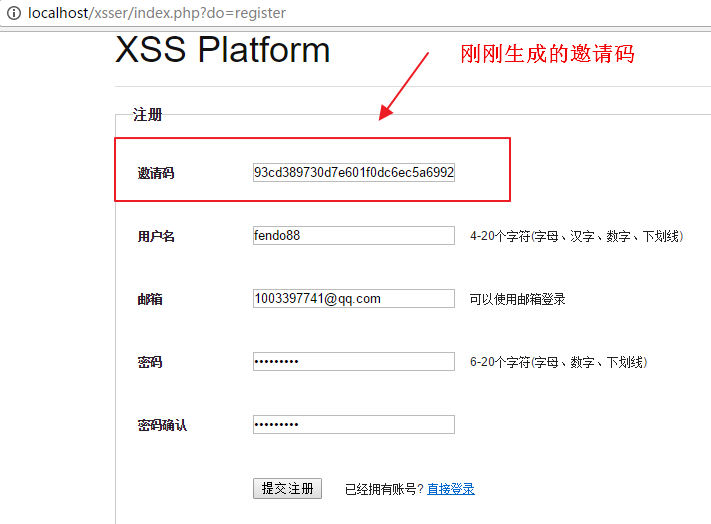
Task: Open the 直接登录 direct login link
Action: [451, 489]
